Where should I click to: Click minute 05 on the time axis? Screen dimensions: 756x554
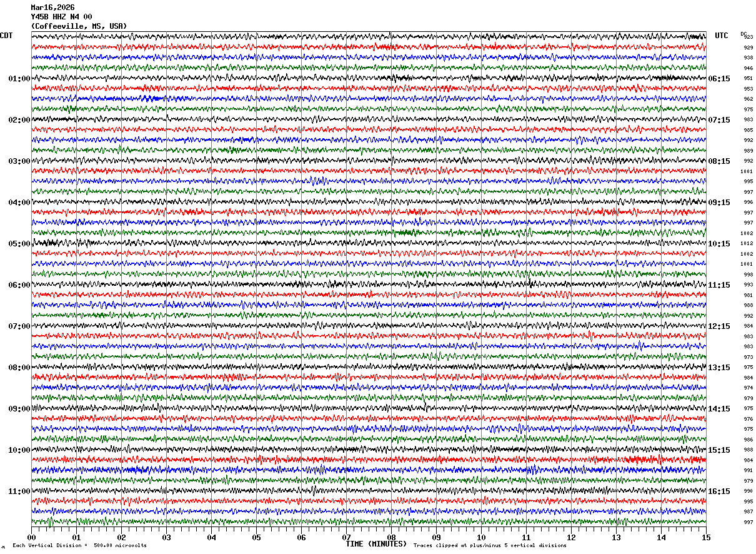coord(256,537)
